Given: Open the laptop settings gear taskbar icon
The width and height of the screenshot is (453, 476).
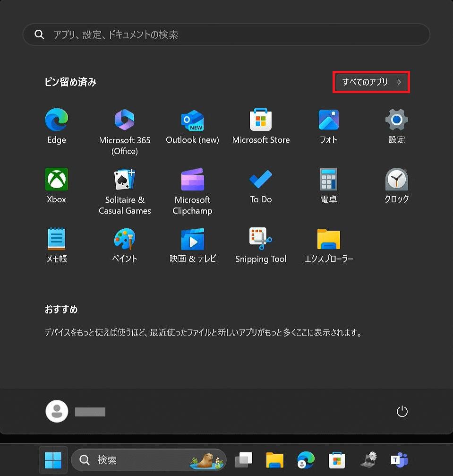Looking at the screenshot, I should click(x=368, y=460).
